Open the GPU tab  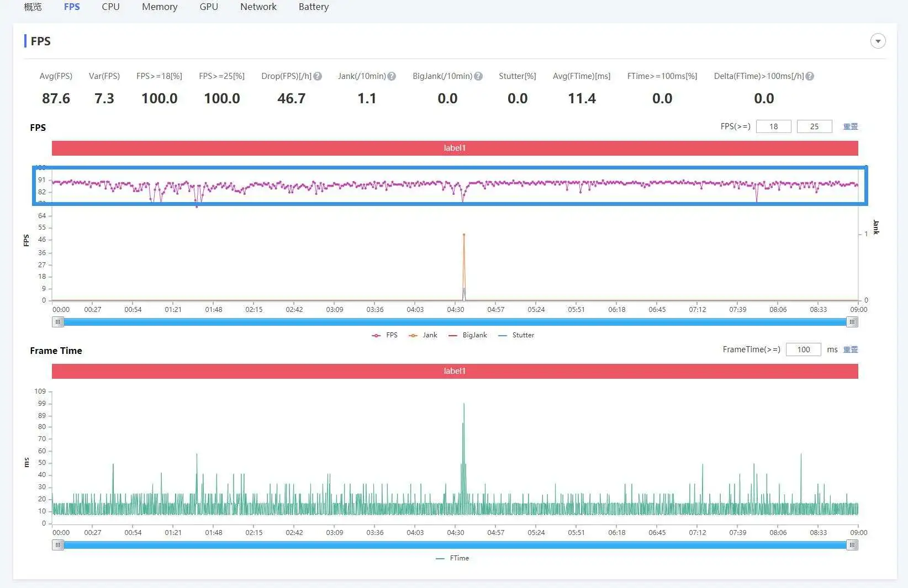click(x=209, y=7)
